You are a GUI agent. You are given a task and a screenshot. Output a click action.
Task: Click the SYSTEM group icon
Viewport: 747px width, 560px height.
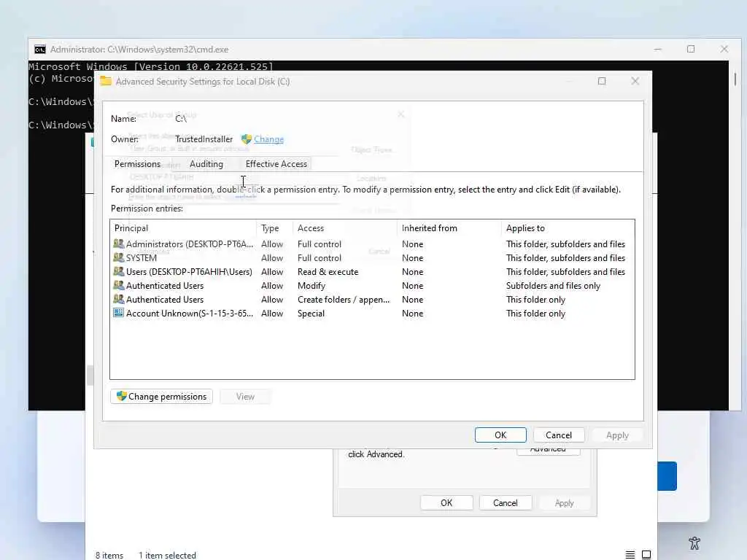(x=119, y=257)
